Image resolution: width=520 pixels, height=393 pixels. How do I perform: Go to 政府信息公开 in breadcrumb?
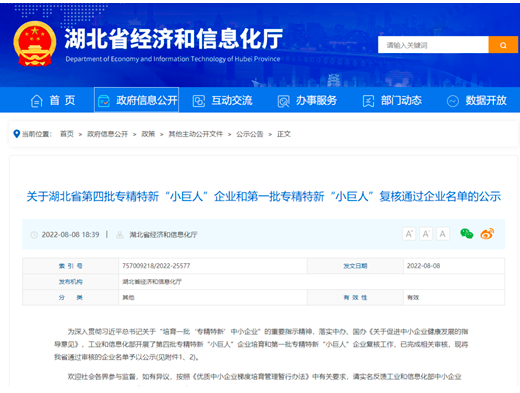pos(107,134)
